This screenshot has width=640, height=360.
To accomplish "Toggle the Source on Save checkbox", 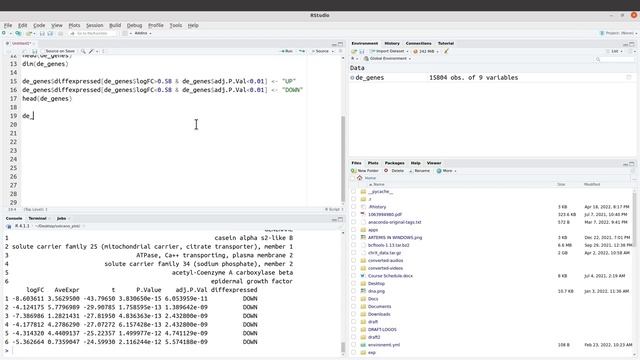I will point(42,51).
